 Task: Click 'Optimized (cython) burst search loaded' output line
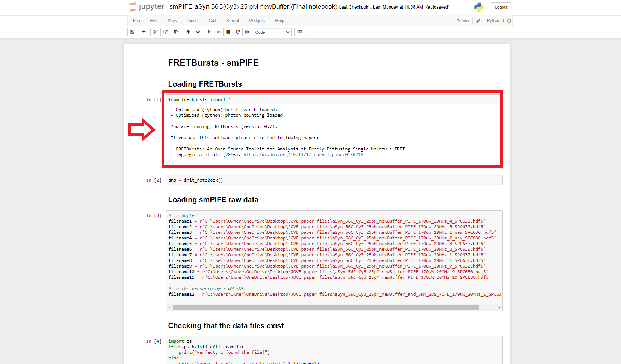pos(224,110)
